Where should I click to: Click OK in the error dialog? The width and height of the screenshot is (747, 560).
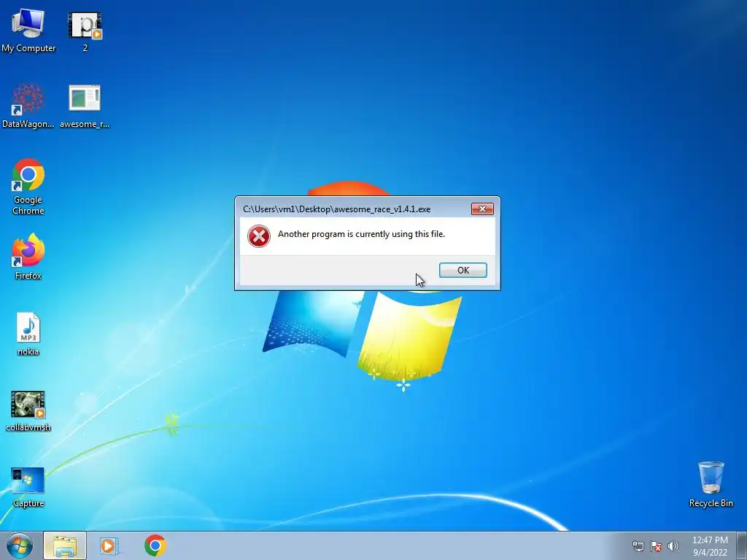463,270
